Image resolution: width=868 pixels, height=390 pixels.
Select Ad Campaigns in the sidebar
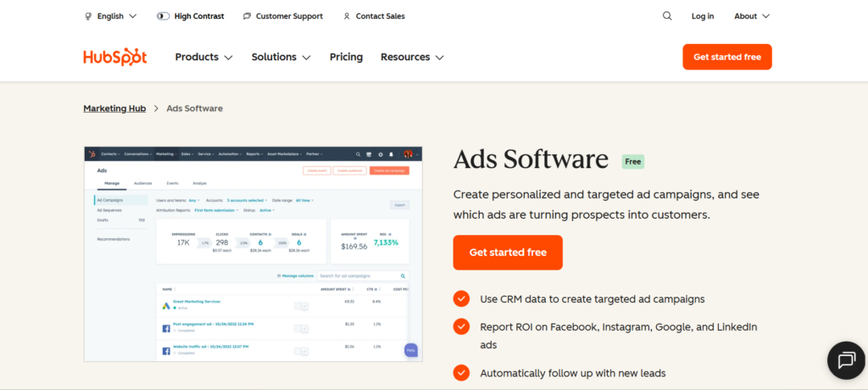tap(121, 200)
